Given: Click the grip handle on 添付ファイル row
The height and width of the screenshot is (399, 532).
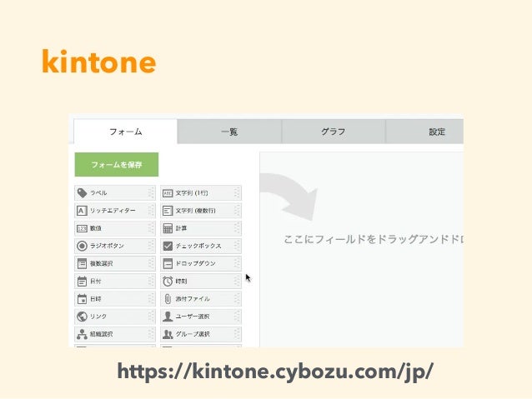Looking at the screenshot, I should (x=237, y=299).
